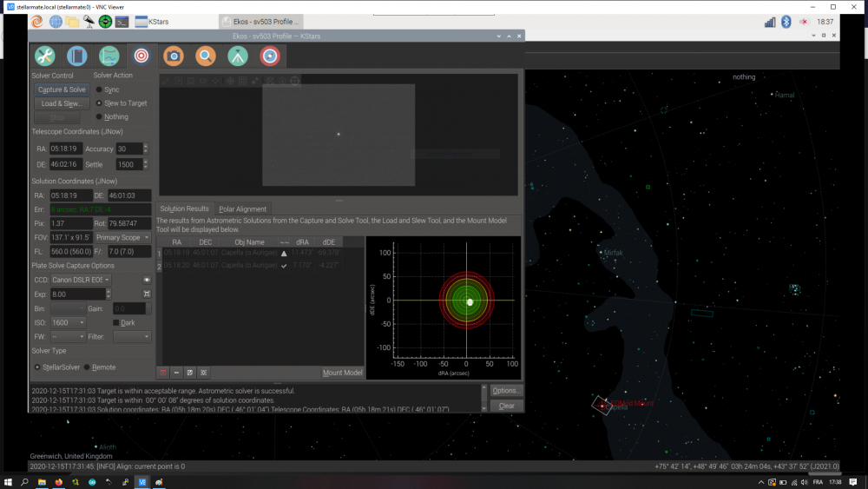This screenshot has height=489, width=868.
Task: Click the telescope RA field 05:18:19
Action: [66, 149]
